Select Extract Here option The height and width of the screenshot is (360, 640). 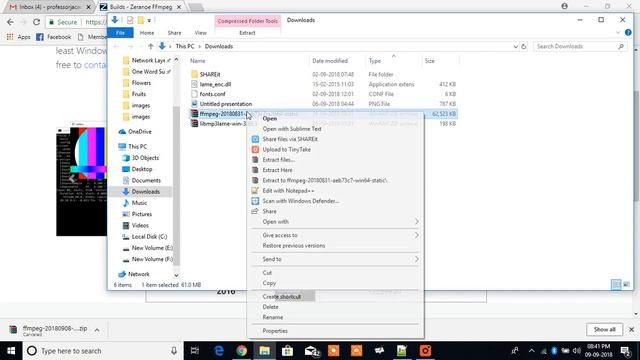(x=277, y=170)
